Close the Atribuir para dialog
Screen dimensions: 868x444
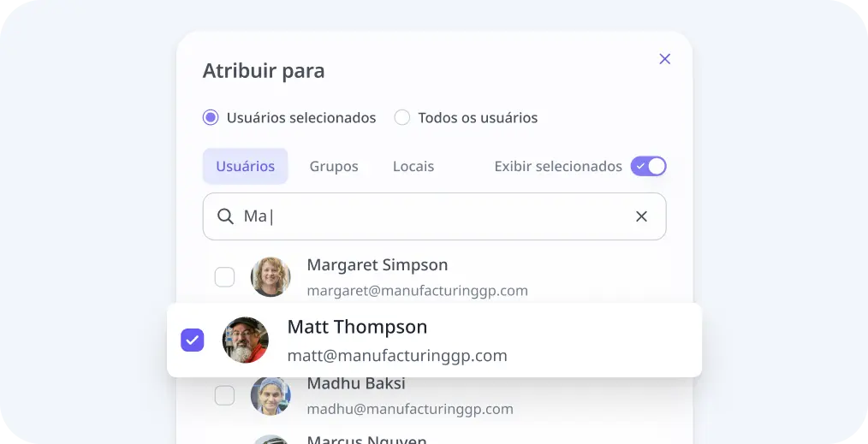[664, 59]
